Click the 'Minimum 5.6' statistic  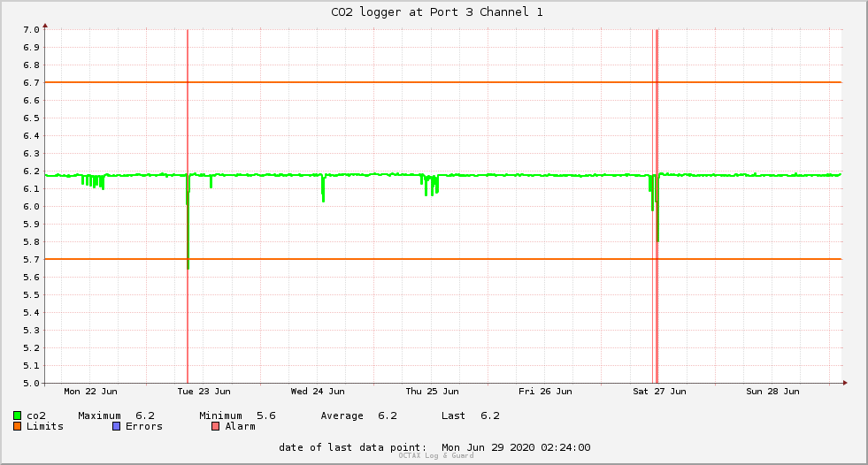[x=237, y=415]
